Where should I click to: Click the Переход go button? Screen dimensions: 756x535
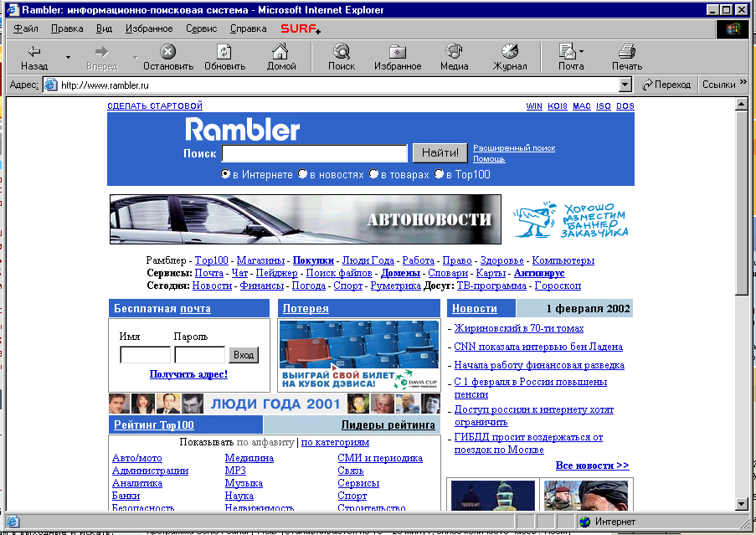pos(666,85)
